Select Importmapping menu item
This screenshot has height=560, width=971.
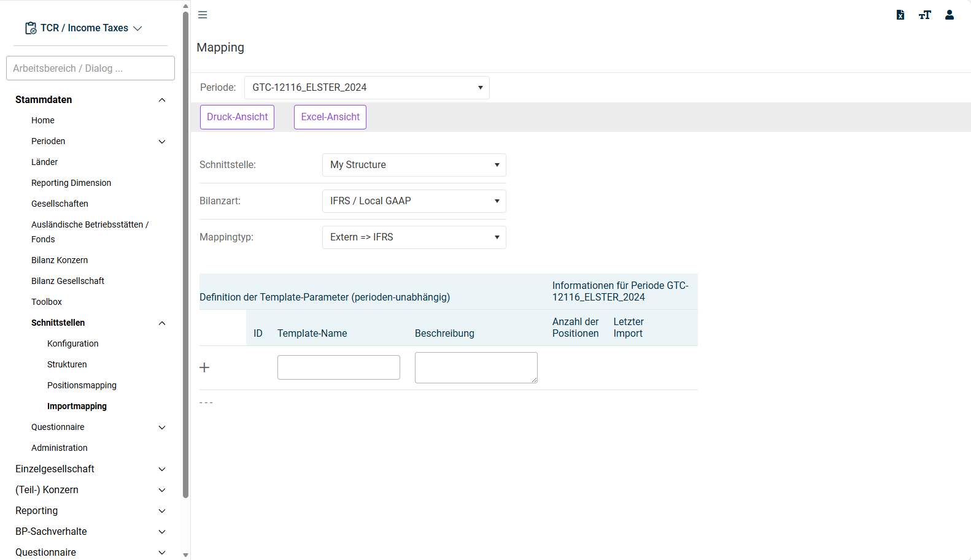click(77, 406)
